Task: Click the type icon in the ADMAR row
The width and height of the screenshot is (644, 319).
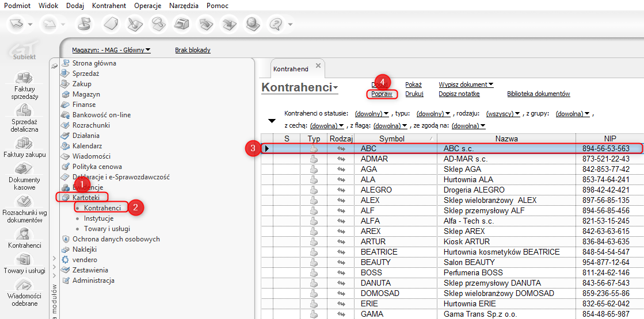Action: (x=314, y=159)
